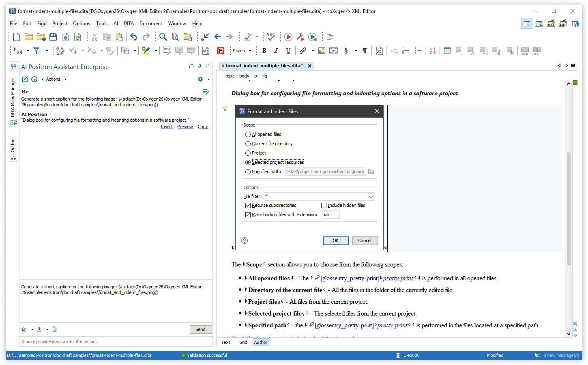This screenshot has width=588, height=365.
Task: Toggle the 'Include hidden files' checkbox
Action: tap(324, 205)
